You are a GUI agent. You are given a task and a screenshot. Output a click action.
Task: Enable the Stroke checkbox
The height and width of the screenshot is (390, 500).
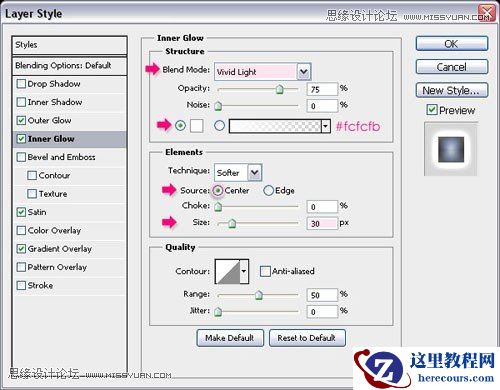pos(21,285)
